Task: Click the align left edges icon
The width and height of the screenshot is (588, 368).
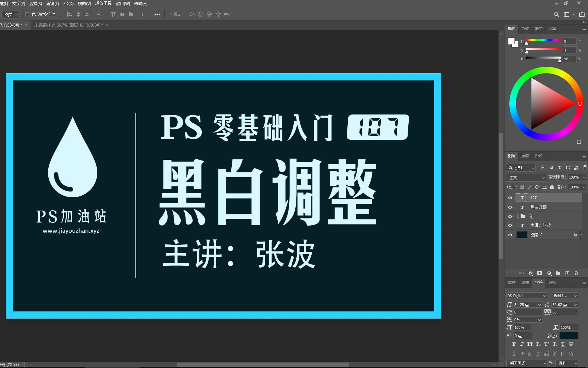Action: click(69, 14)
